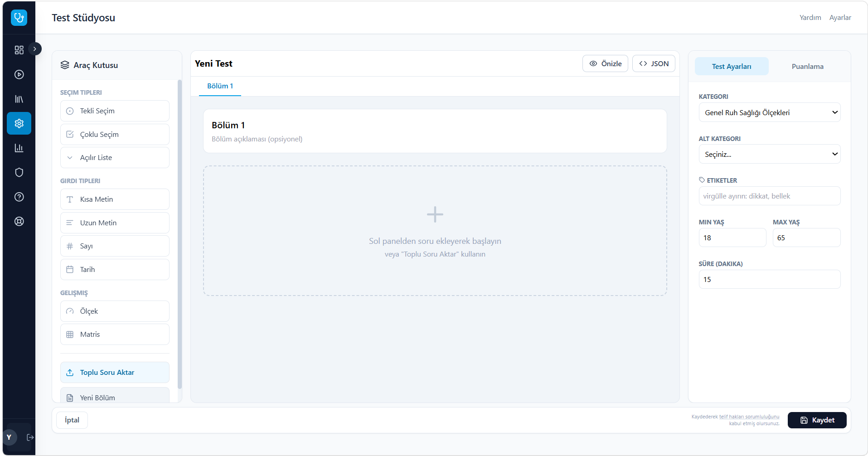Open the shield icon in sidebar
868x456 pixels.
19,172
